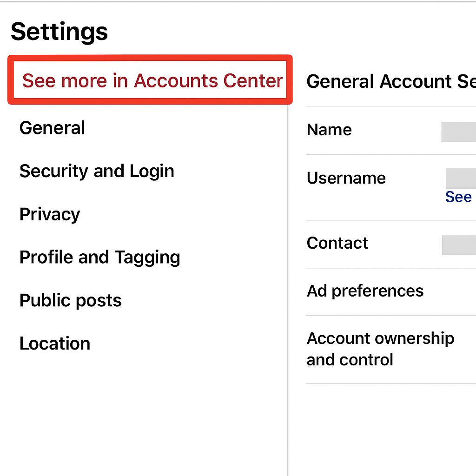
Task: Click the greyed-out Contact value field
Action: pos(459,245)
